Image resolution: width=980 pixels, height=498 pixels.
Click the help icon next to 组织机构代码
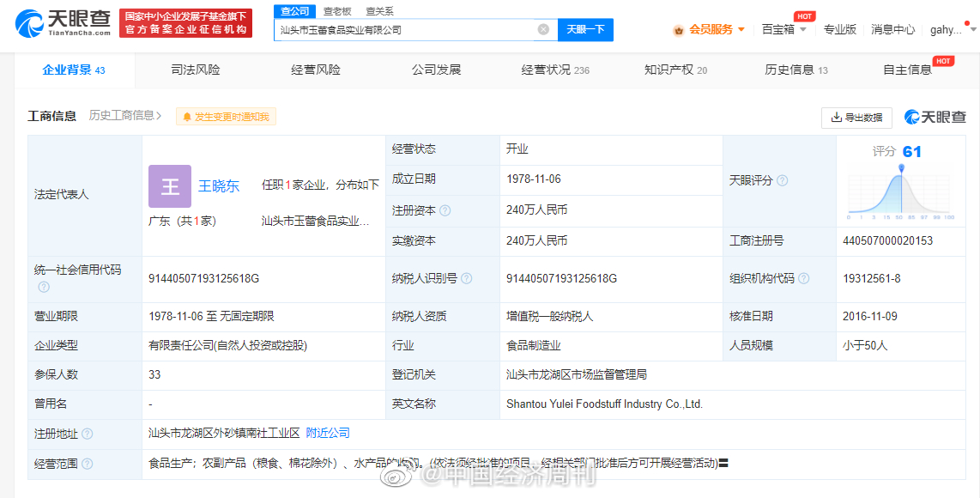click(804, 279)
